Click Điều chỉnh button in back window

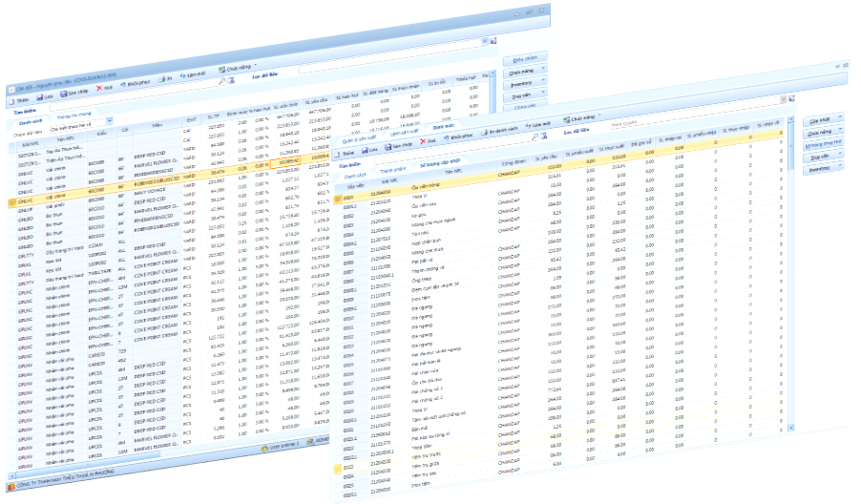pos(525,59)
